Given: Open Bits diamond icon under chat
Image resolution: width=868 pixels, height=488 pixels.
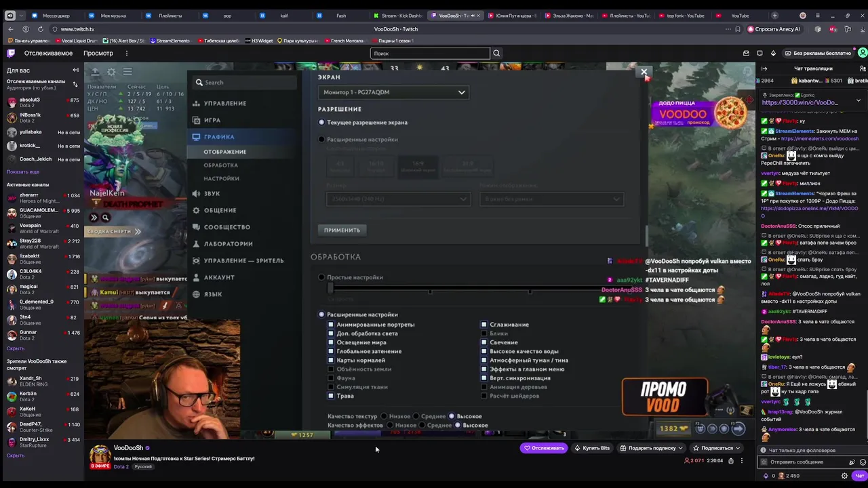Looking at the screenshot, I should pyautogui.click(x=766, y=476).
